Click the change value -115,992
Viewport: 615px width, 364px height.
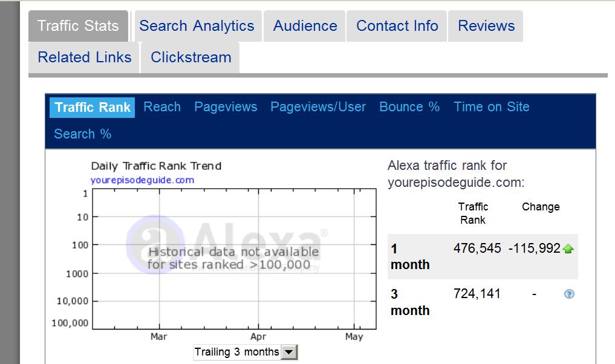click(534, 249)
